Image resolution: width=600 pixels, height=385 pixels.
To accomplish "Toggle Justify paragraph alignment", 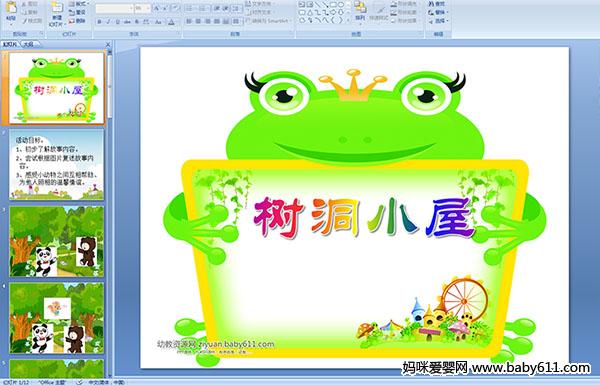I will click(x=217, y=21).
